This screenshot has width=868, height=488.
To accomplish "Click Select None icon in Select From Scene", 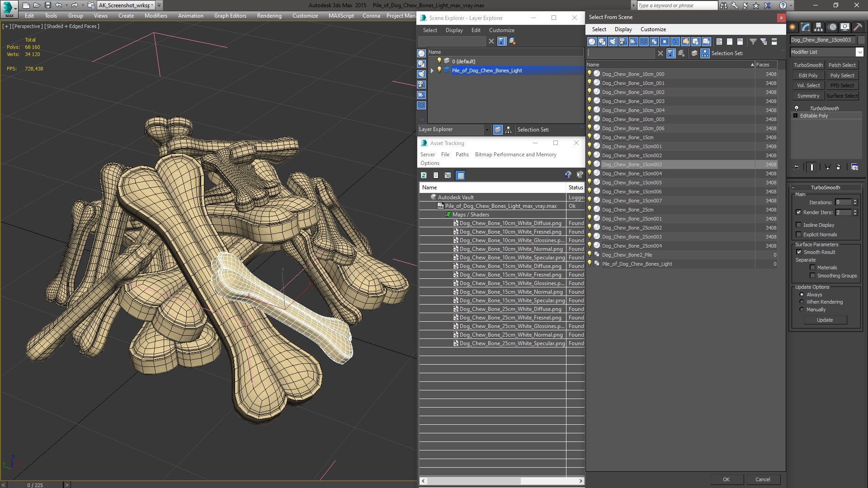I will 730,42.
